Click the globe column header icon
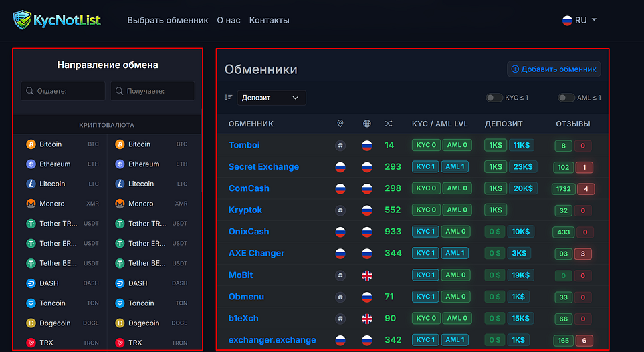The height and width of the screenshot is (352, 644). pyautogui.click(x=366, y=124)
